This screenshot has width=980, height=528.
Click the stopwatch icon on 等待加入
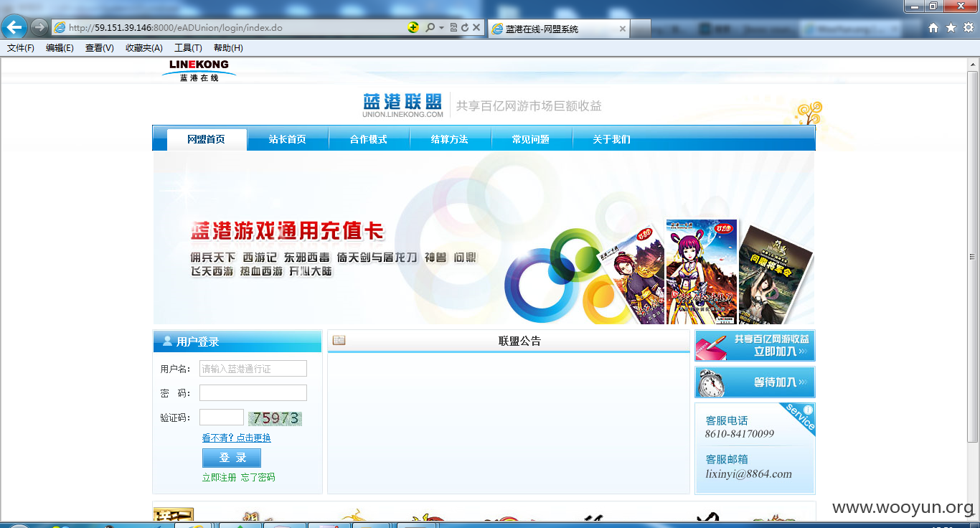tap(711, 384)
